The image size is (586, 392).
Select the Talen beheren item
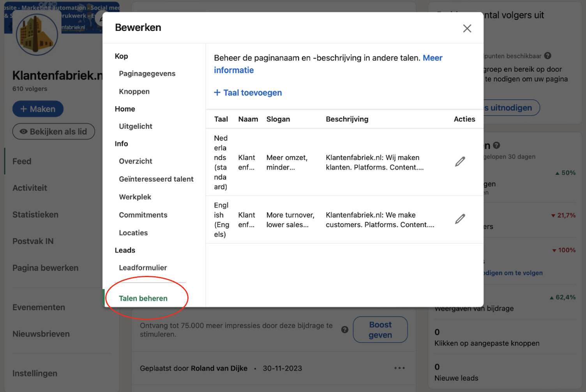click(143, 298)
